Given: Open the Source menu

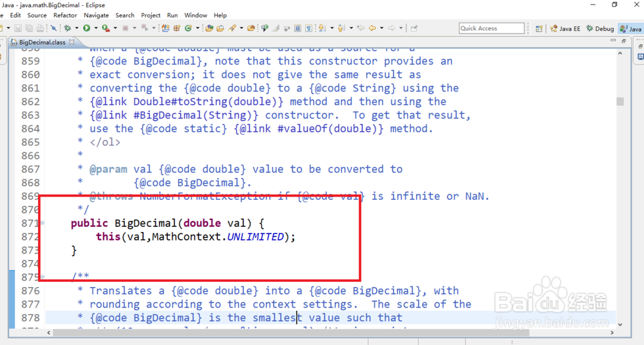Looking at the screenshot, I should [37, 15].
